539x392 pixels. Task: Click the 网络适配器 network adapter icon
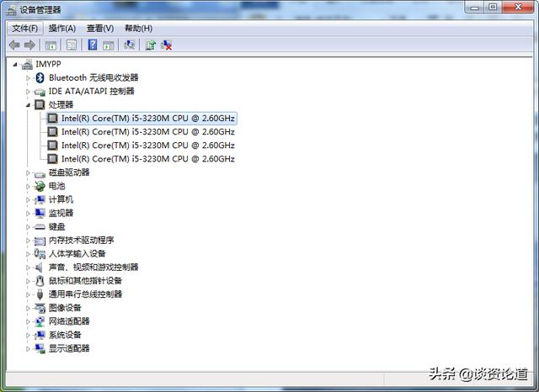[x=40, y=321]
